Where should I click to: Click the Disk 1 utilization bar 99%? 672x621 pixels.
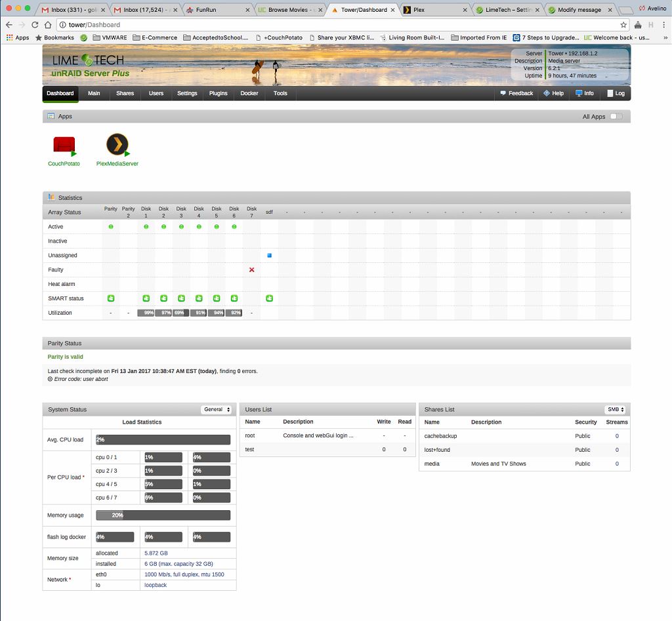point(146,313)
